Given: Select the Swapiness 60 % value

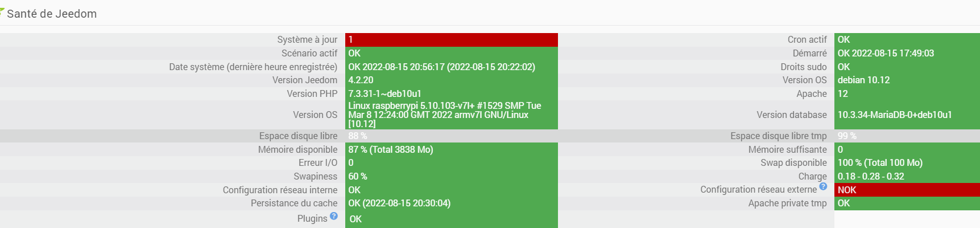Looking at the screenshot, I should [358, 177].
